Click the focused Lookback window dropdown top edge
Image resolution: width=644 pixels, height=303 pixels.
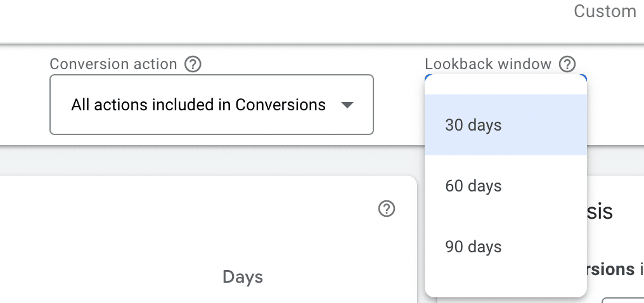[x=506, y=75]
